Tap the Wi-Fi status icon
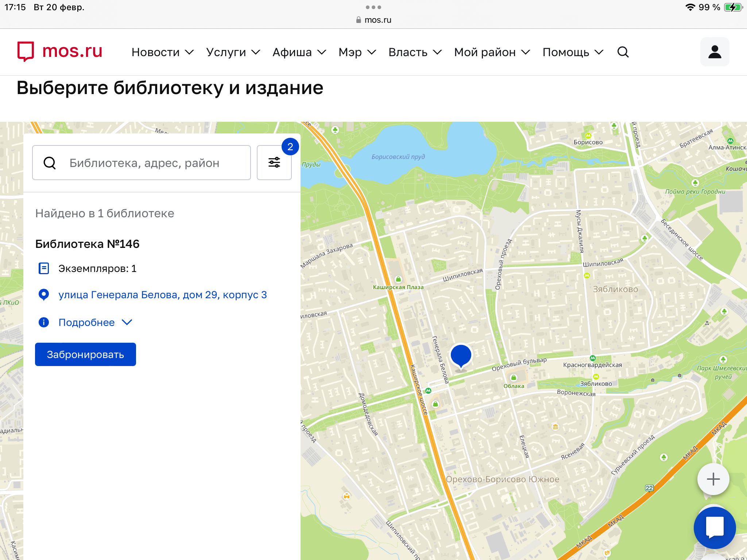 (690, 7)
